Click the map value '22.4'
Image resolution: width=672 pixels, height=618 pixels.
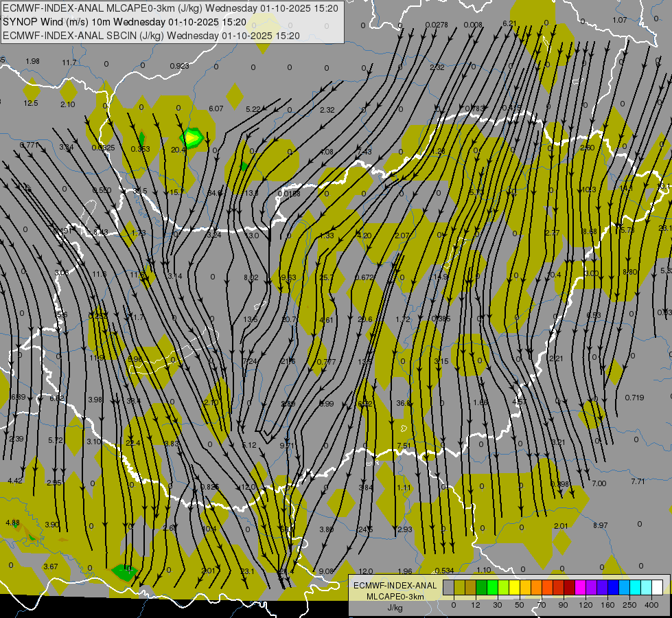click(133, 443)
